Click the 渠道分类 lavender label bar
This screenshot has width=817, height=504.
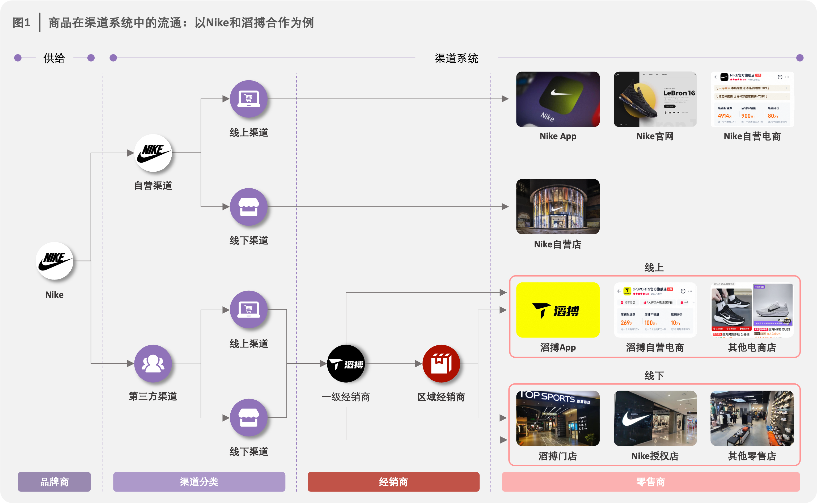point(199,482)
